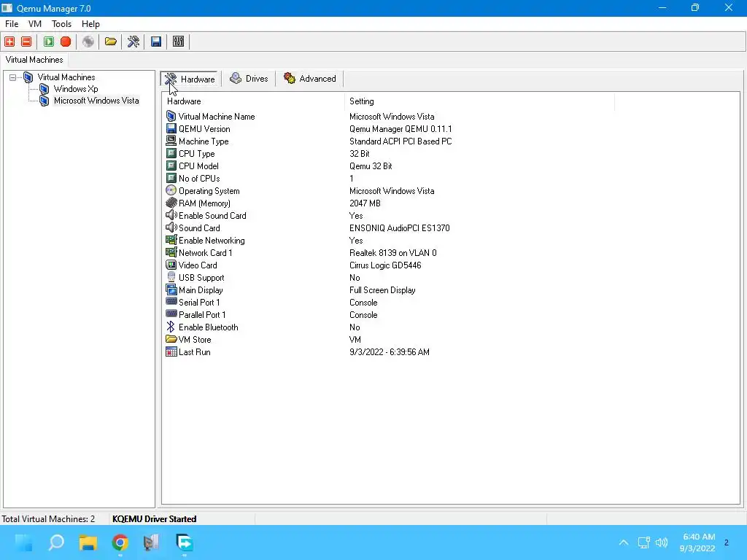Open File Explorer from the taskbar
This screenshot has height=560, width=747.
88,542
